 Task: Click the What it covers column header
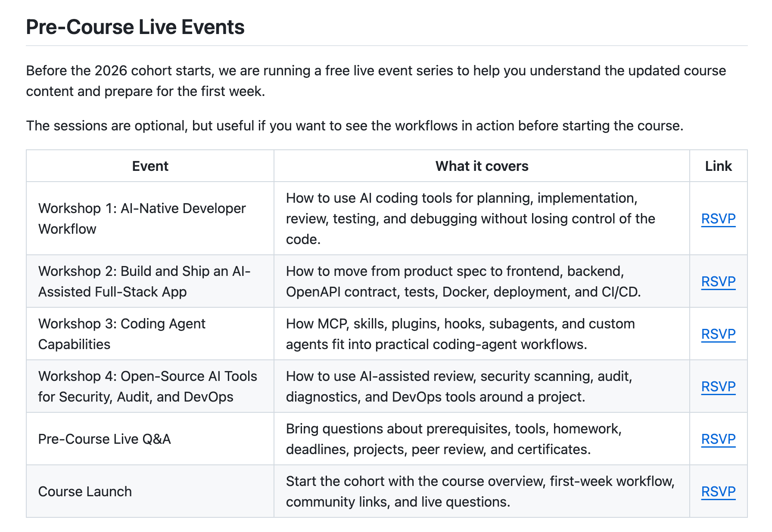[482, 166]
